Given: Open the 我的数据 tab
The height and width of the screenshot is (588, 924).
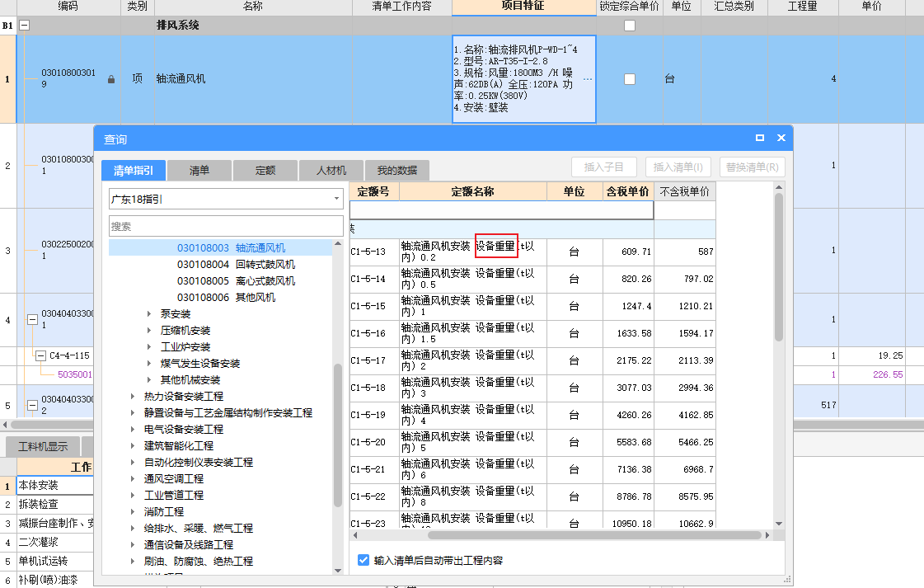Looking at the screenshot, I should 397,171.
